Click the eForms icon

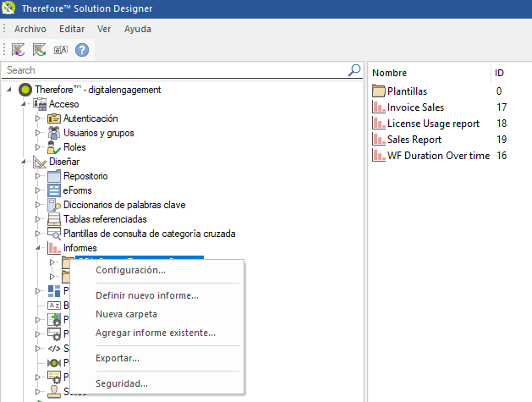click(x=54, y=190)
